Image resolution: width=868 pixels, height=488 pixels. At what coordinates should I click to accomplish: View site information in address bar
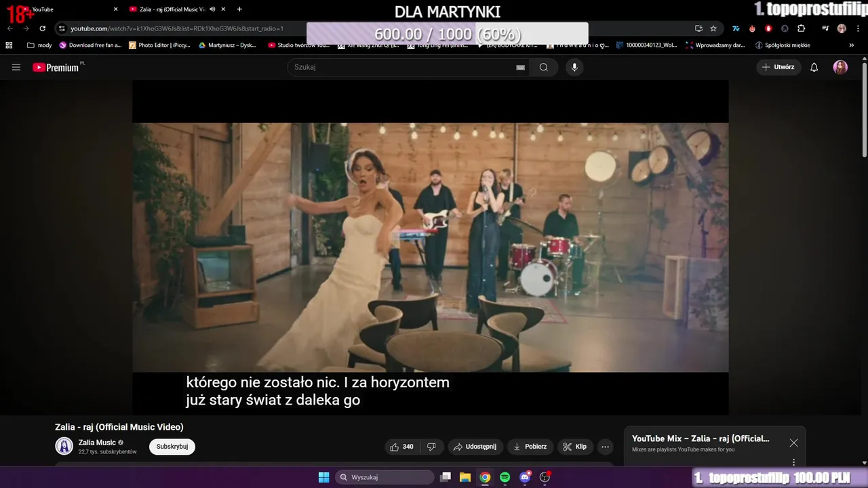(x=62, y=28)
